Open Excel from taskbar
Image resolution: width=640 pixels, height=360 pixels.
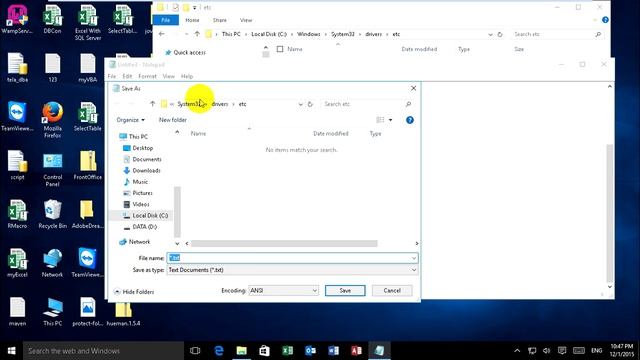287,351
